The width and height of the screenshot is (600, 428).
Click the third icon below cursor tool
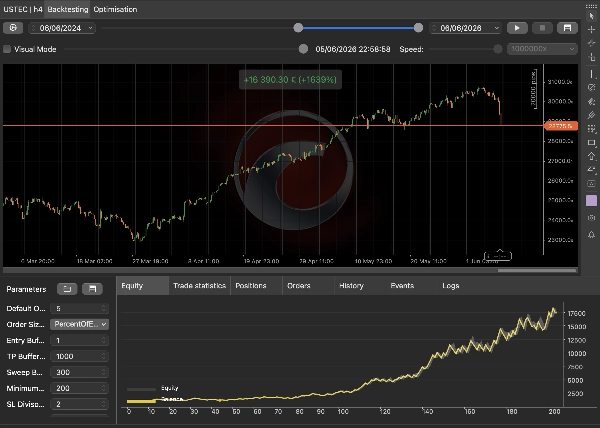pos(592,57)
